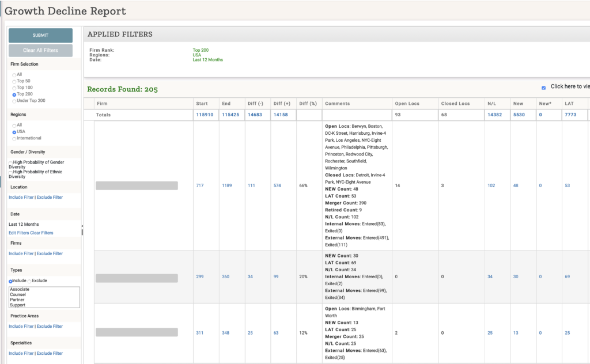Click the Start value 299

click(x=200, y=276)
